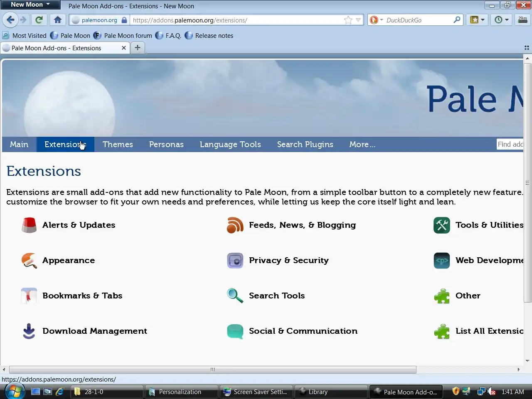
Task: Click the Social & Communication speech bubble icon
Action: click(235, 331)
